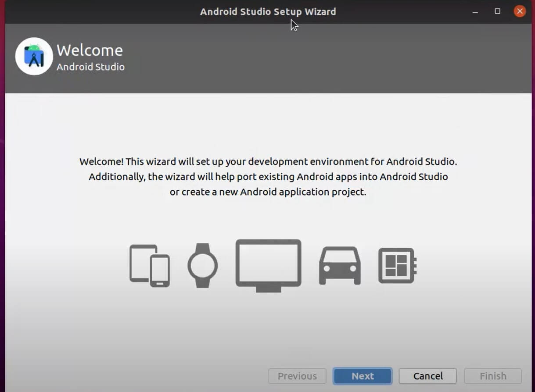Click 'or create a new Android application project' text
This screenshot has height=392, width=535.
pos(268,192)
